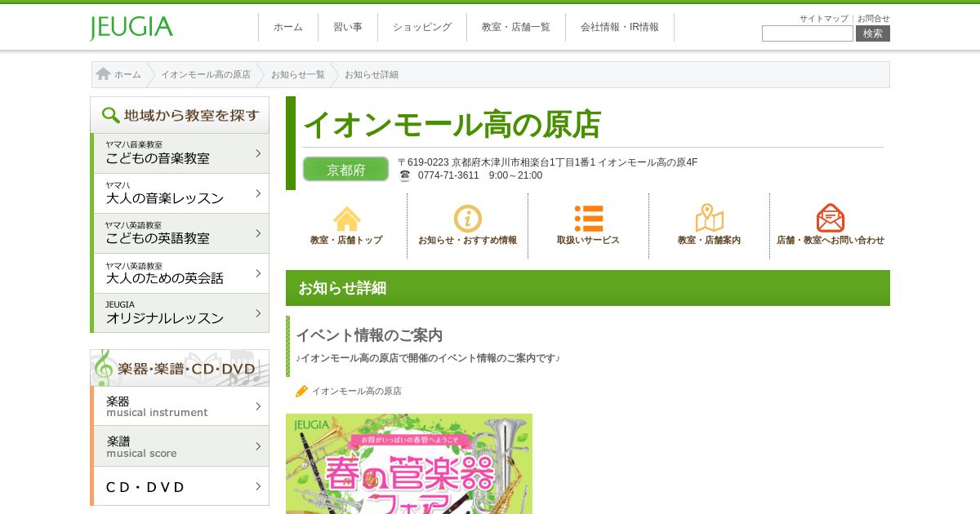980x514 pixels.
Task: Open こどもの英語教室 sidebar item
Action: click(x=180, y=233)
